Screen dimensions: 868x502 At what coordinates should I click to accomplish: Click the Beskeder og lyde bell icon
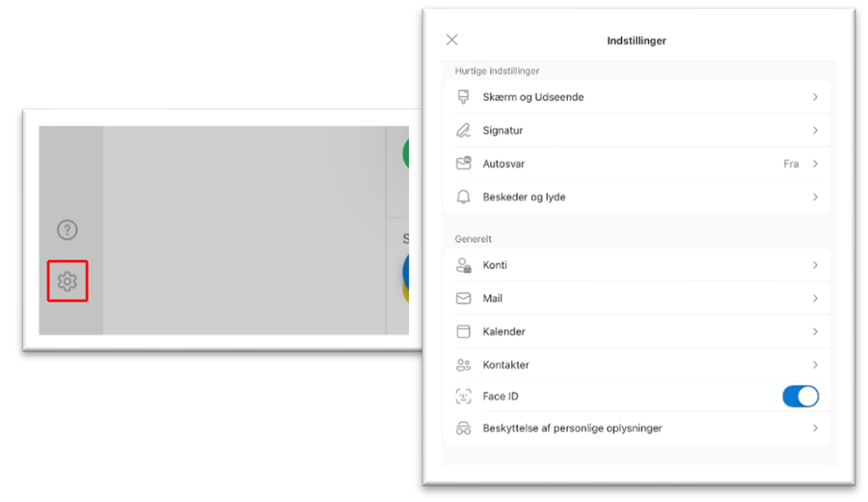click(464, 197)
